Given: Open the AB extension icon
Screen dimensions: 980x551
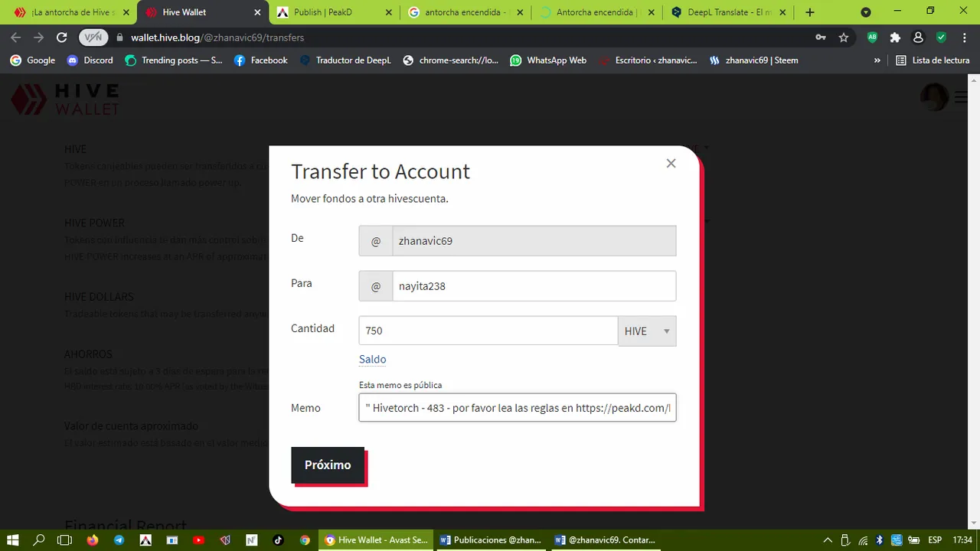Looking at the screenshot, I should click(872, 37).
